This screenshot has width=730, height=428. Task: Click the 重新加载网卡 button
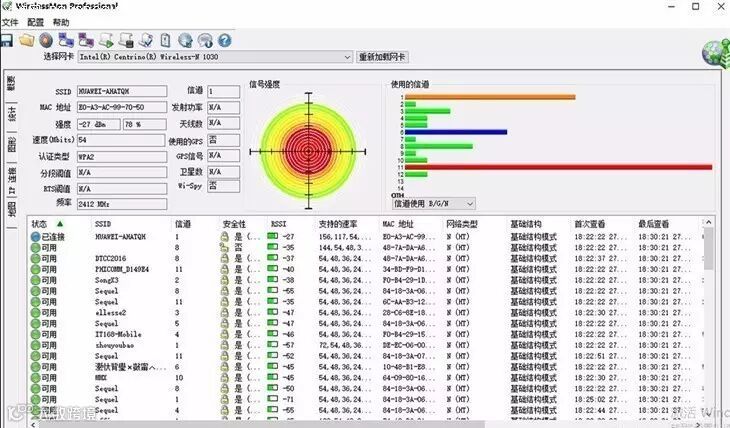click(x=382, y=57)
